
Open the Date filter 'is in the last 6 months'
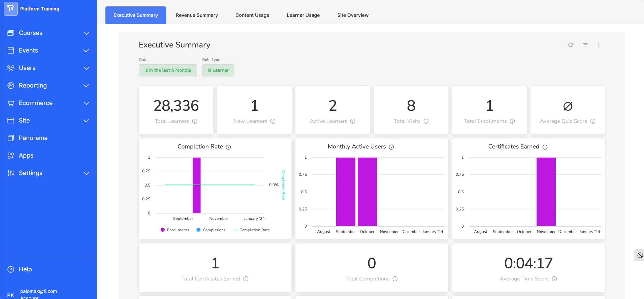[168, 70]
